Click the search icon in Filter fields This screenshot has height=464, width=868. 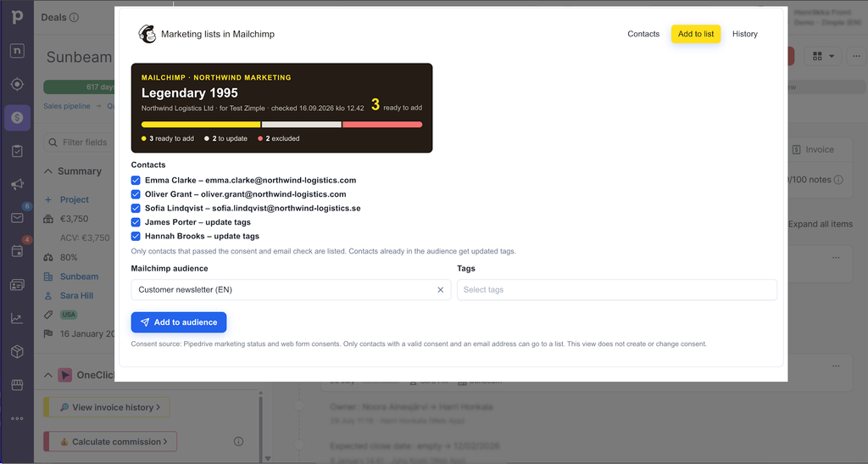coord(53,143)
